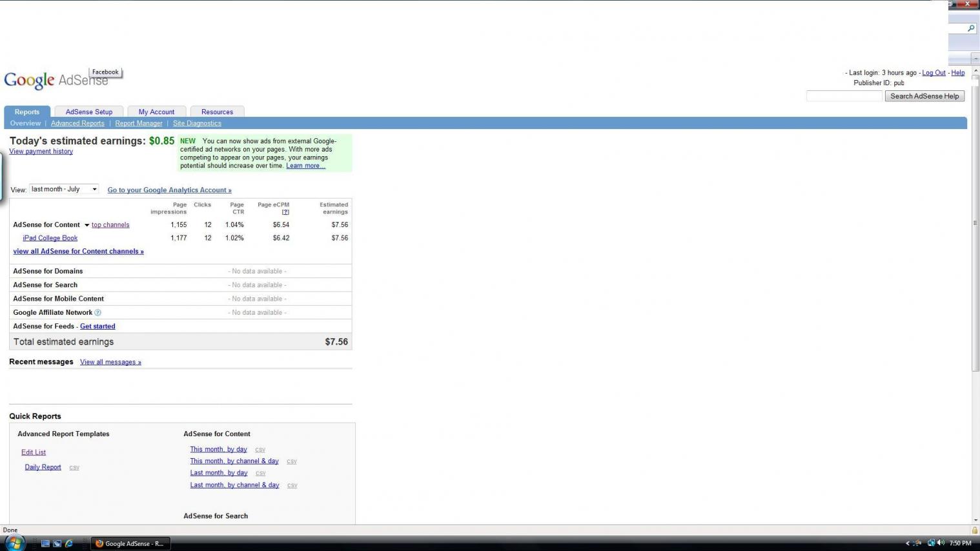The height and width of the screenshot is (551, 980).
Task: Click the AdSense for Mobile Content row label
Action: tap(58, 299)
